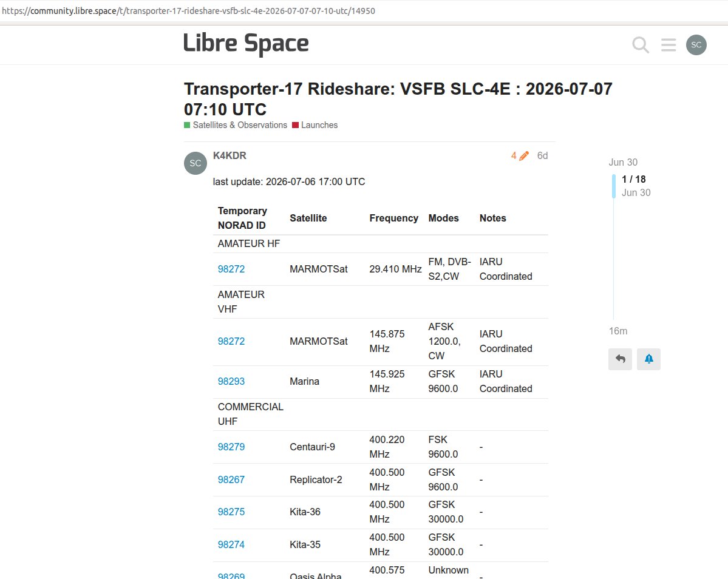Click the red Launches category square
The image size is (728, 579).
(295, 125)
